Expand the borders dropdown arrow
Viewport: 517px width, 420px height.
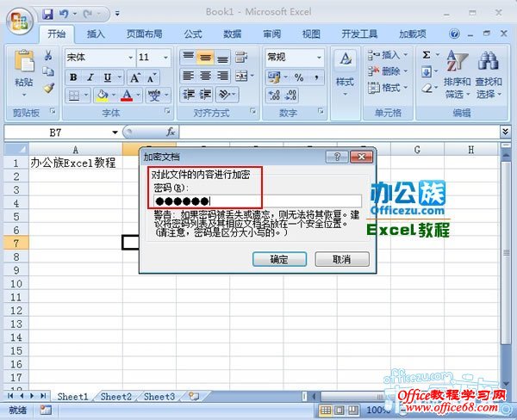[86, 96]
